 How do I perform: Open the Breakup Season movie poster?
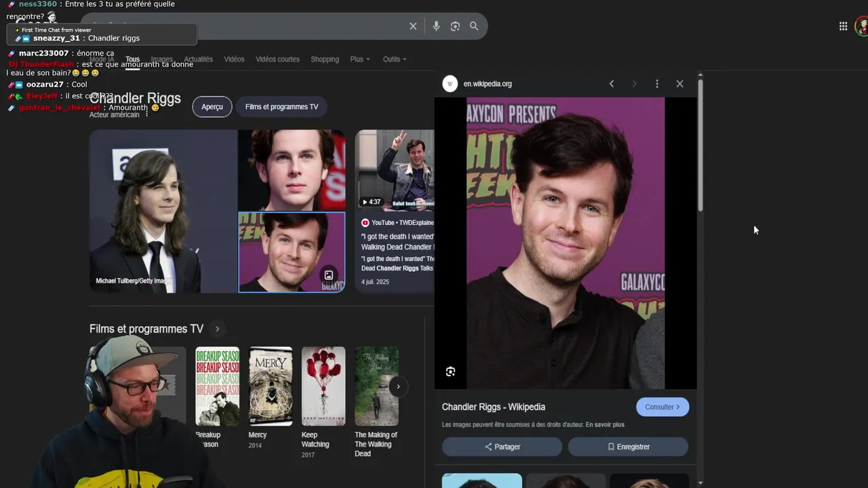coord(217,386)
